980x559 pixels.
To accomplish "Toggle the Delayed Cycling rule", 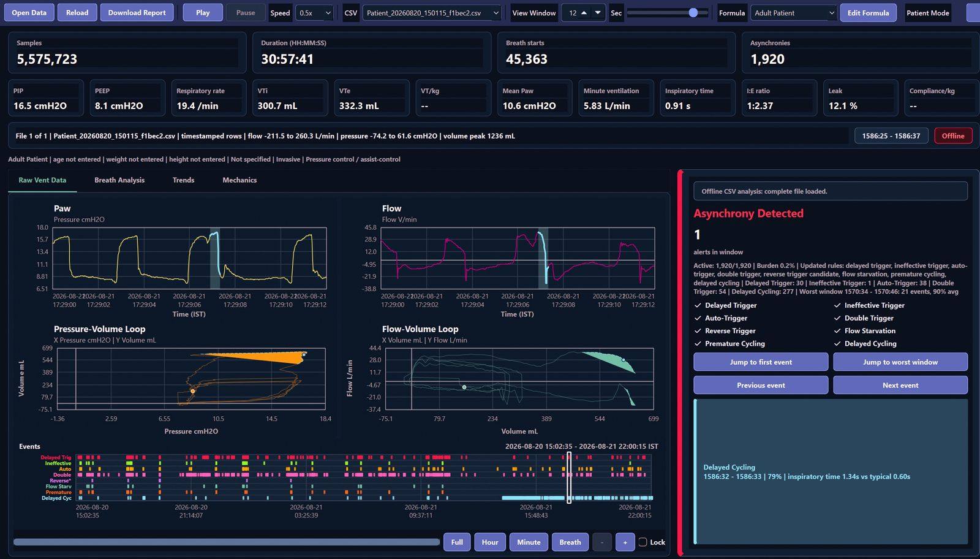I will tap(865, 344).
